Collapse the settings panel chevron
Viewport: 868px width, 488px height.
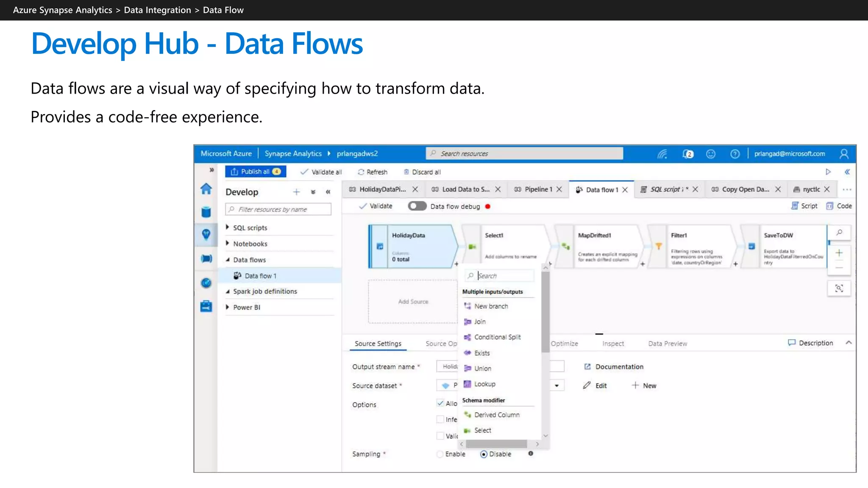click(x=849, y=343)
